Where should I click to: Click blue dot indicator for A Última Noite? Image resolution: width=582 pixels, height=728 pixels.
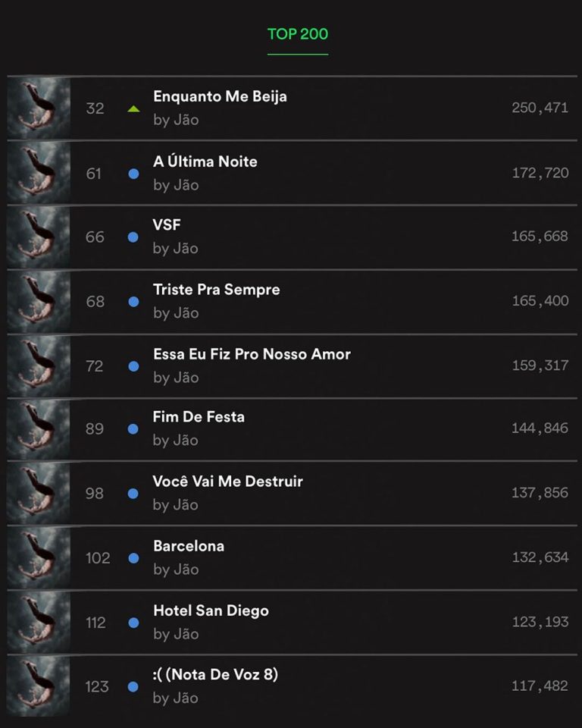point(133,174)
